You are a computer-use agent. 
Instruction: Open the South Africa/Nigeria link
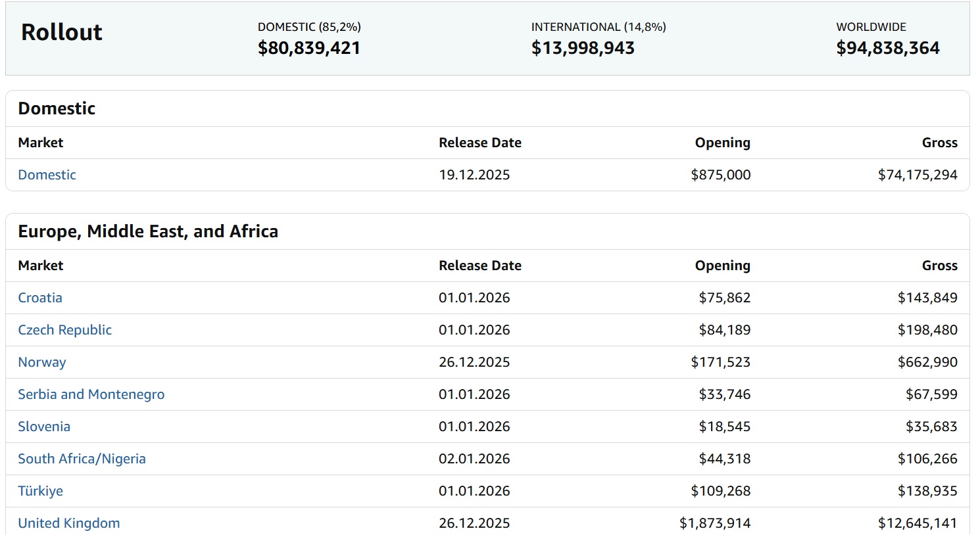point(82,459)
